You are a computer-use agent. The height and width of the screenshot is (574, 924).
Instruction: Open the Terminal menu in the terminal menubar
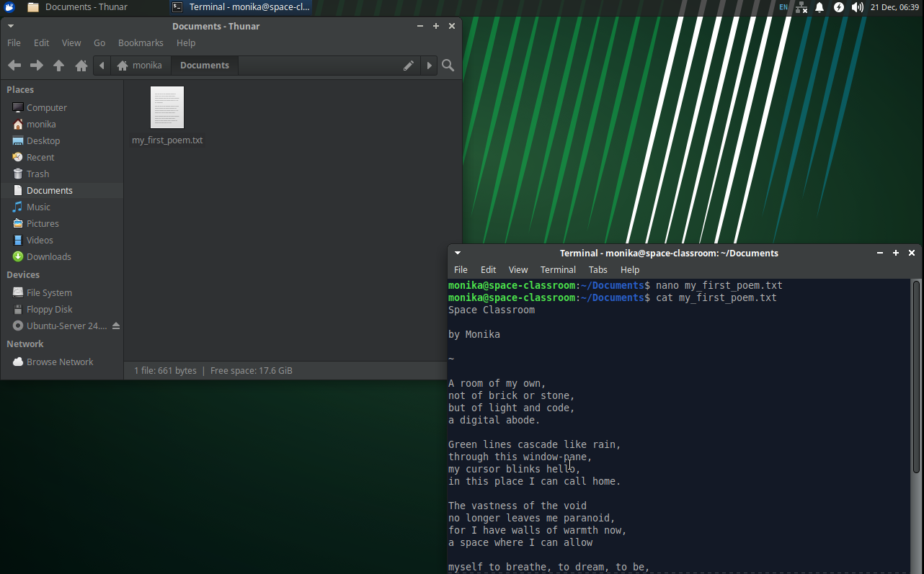[558, 270]
